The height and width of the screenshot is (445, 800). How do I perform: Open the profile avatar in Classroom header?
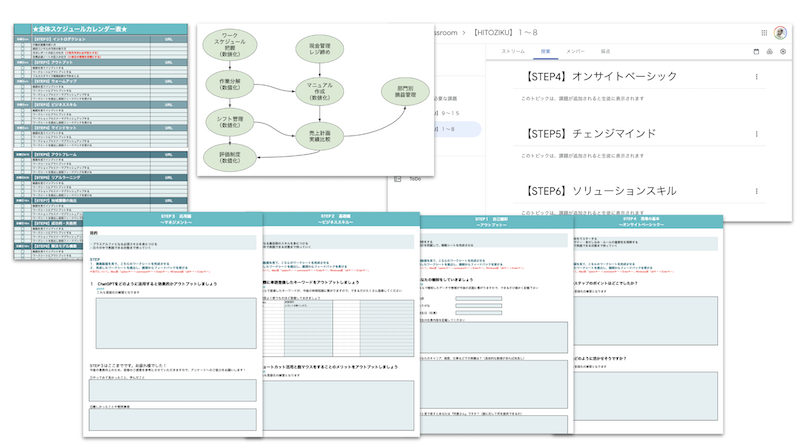point(780,33)
